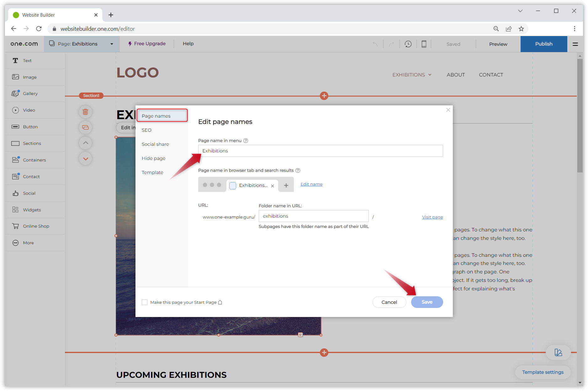Open the Gallery component
Image resolution: width=588 pixels, height=391 pixels.
click(x=35, y=93)
